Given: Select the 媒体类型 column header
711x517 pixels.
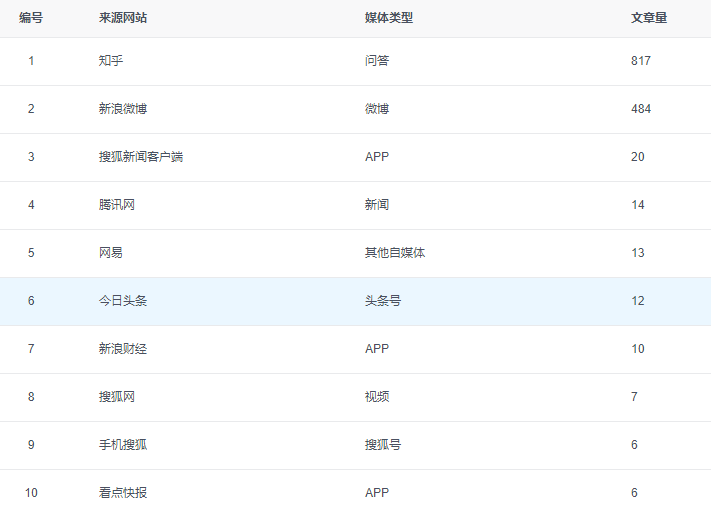Looking at the screenshot, I should tap(389, 18).
